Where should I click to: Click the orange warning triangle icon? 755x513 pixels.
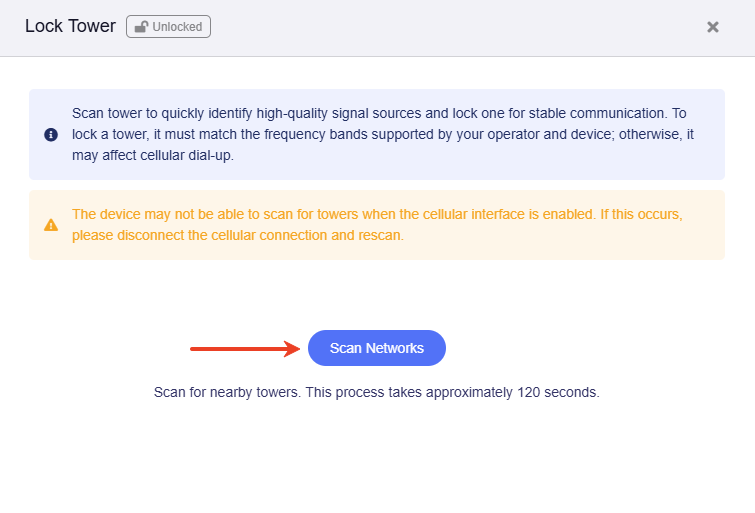[x=51, y=225]
